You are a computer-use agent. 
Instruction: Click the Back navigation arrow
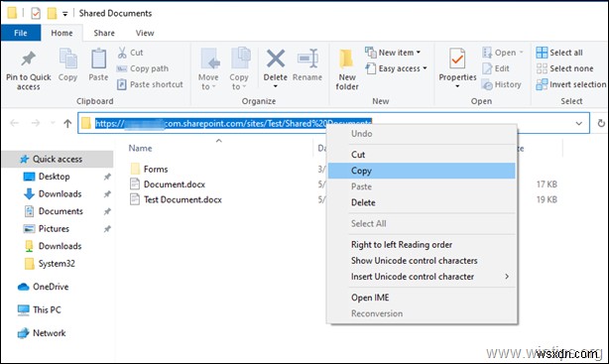14,123
